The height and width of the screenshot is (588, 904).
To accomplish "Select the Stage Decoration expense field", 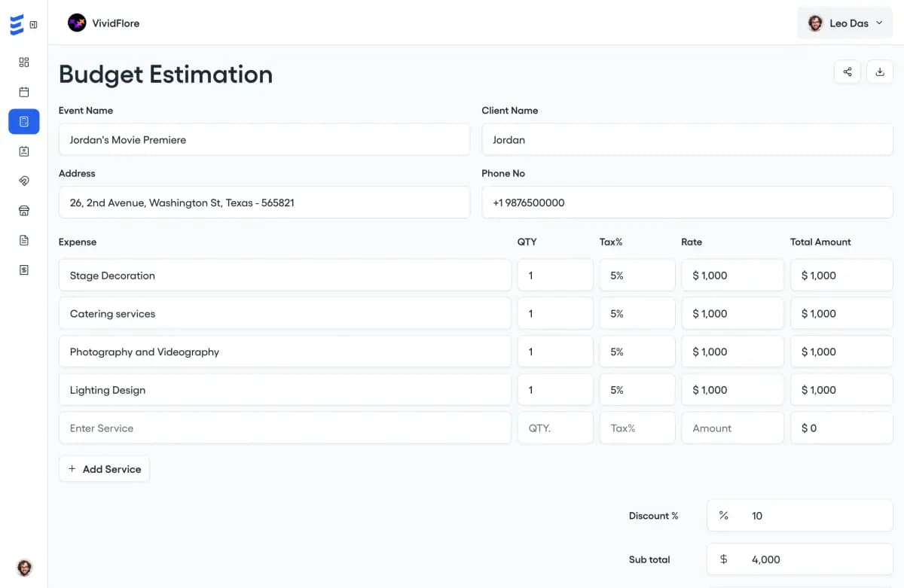I will pyautogui.click(x=285, y=276).
